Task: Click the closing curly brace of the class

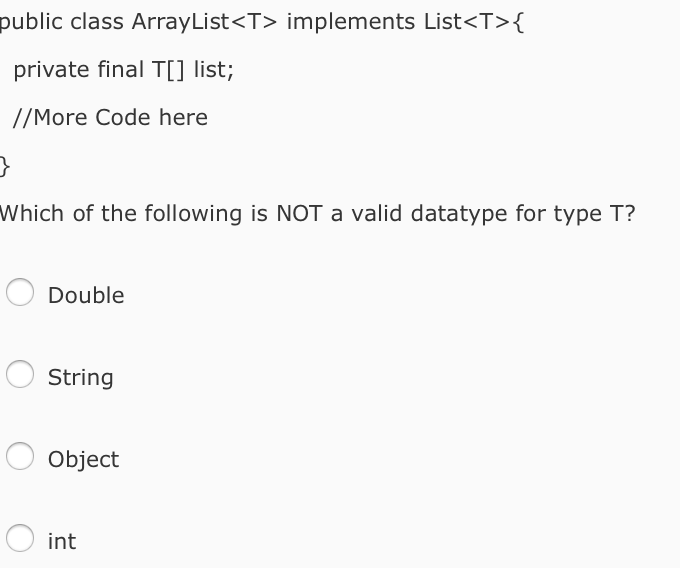Action: (5, 166)
